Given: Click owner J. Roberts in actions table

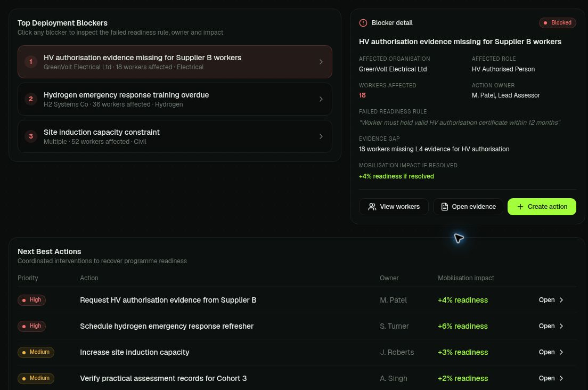Looking at the screenshot, I should [x=397, y=352].
